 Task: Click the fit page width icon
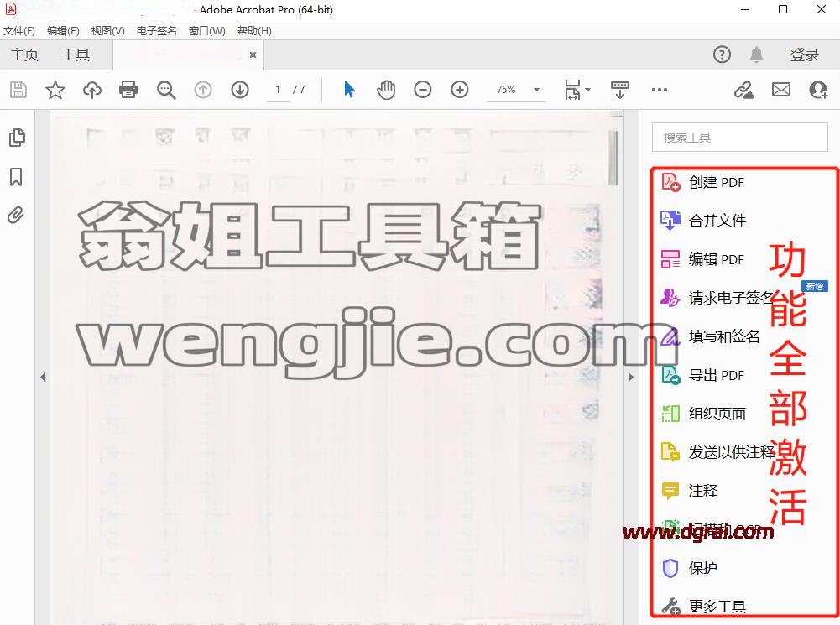572,90
